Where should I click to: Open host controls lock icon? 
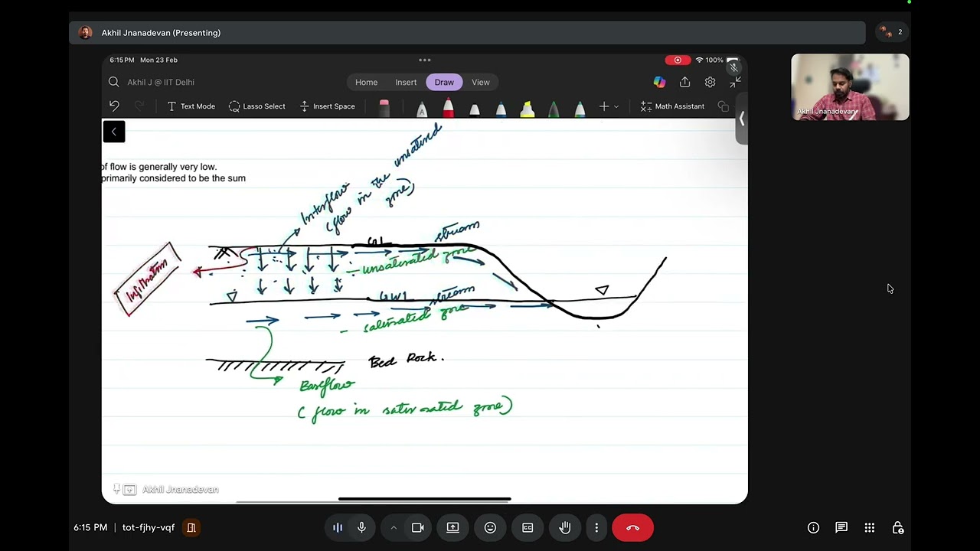tap(898, 527)
